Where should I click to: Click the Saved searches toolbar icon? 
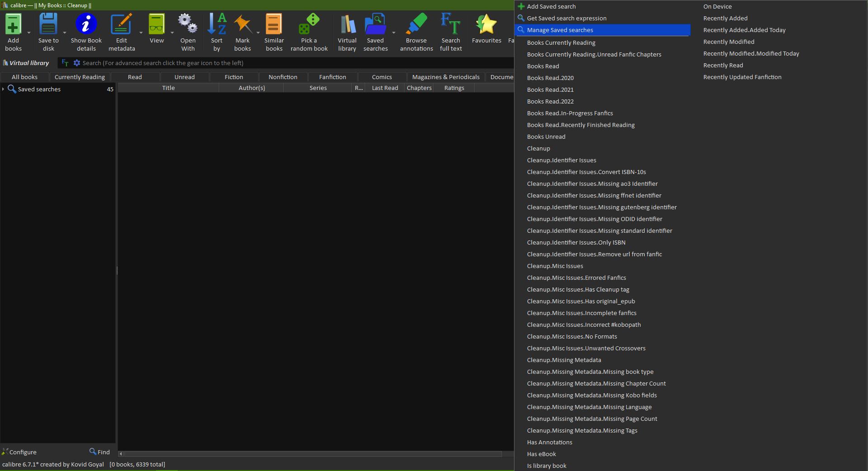pos(375,24)
